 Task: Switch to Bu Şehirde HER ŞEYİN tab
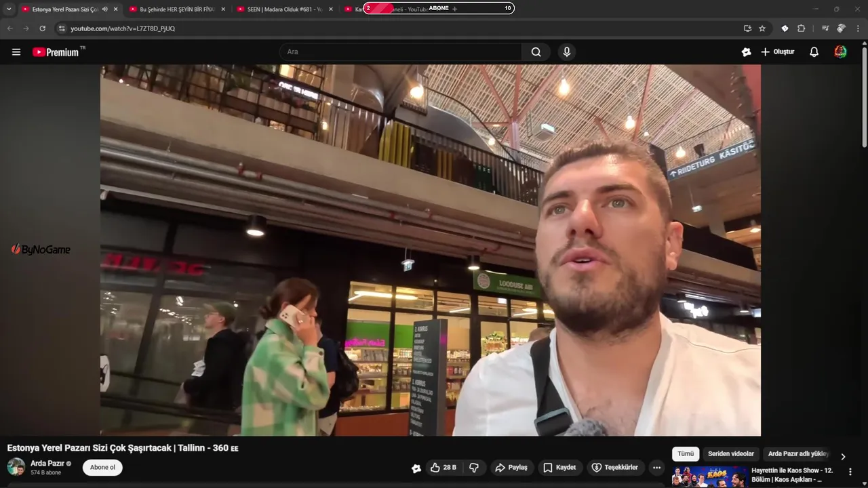click(176, 9)
